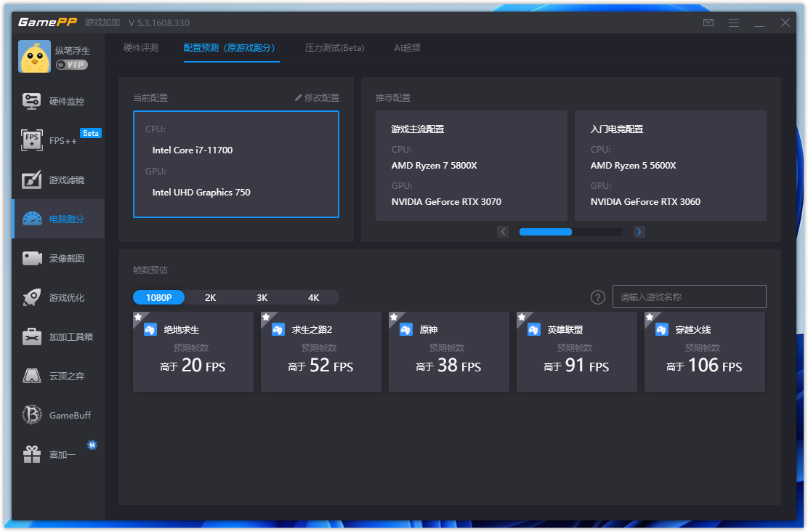The height and width of the screenshot is (532, 808).
Task: Open the hamburger menu in title bar
Action: (x=734, y=23)
